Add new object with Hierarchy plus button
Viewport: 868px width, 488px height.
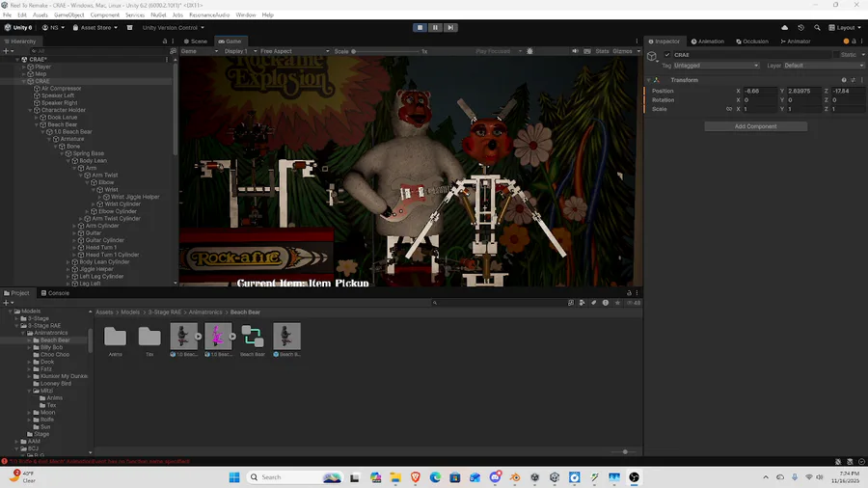(8, 51)
